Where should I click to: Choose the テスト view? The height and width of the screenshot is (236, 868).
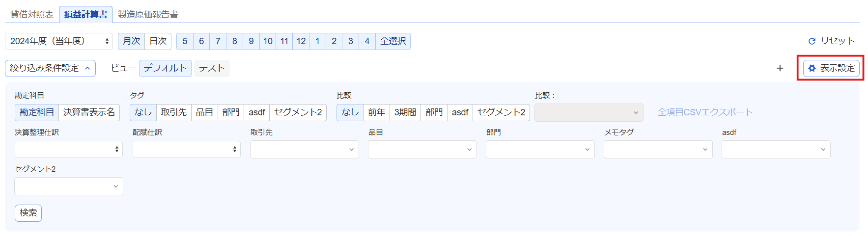(x=212, y=68)
